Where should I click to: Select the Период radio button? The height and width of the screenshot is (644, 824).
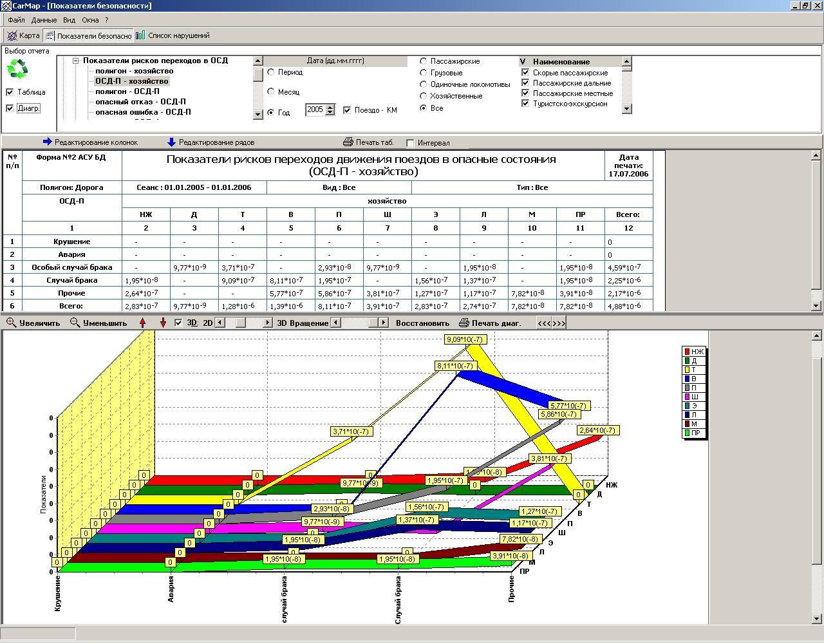(x=271, y=72)
